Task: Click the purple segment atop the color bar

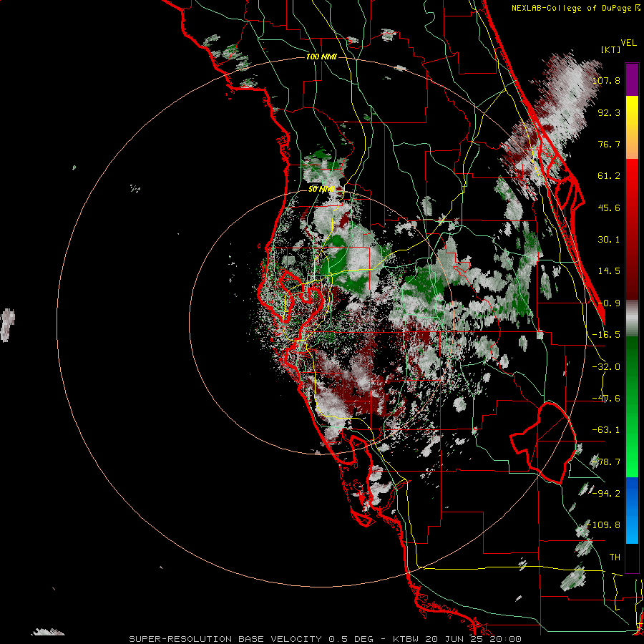Action: (632, 79)
